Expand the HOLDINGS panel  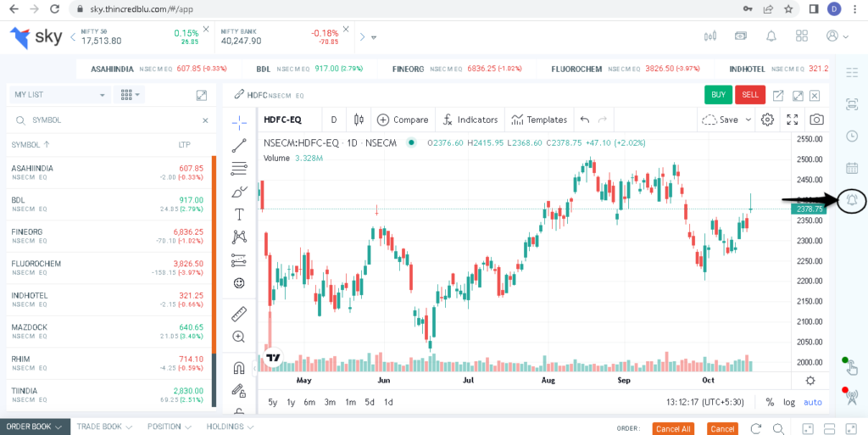(230, 427)
